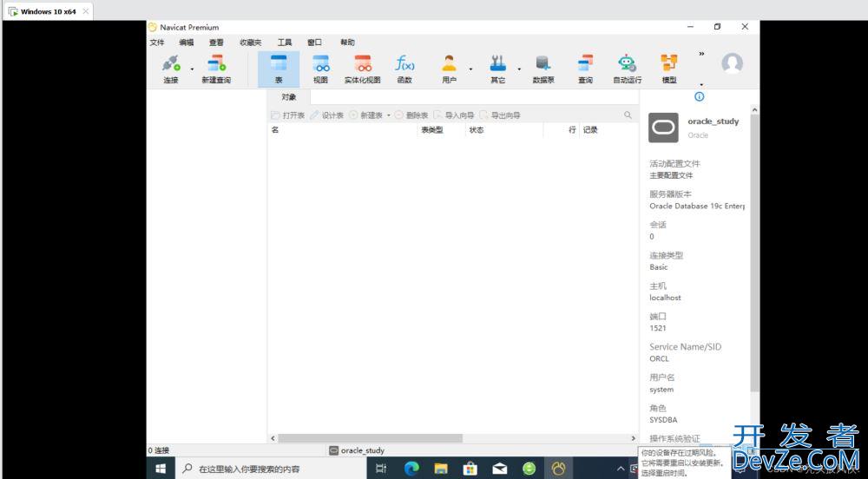The image size is (868, 479).
Task: Click the 新建表 new table button
Action: 366,115
